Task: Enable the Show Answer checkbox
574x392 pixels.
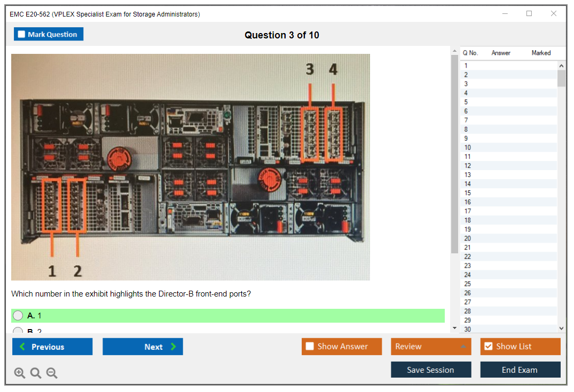Action: pos(310,347)
